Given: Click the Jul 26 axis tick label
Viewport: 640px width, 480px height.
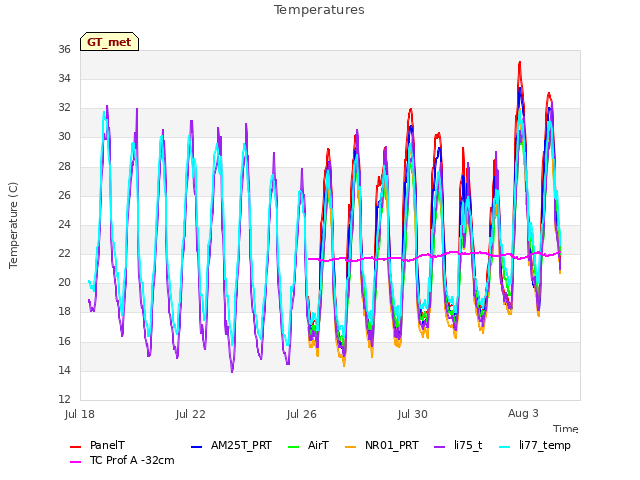Looking at the screenshot, I should pos(302,414).
